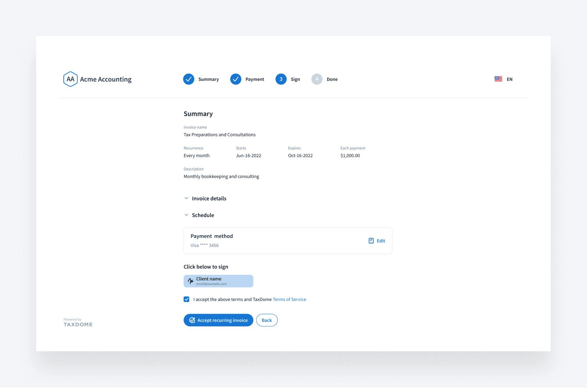Viewport: 587px width, 392px height.
Task: Click the signature scribble icon
Action: click(191, 281)
